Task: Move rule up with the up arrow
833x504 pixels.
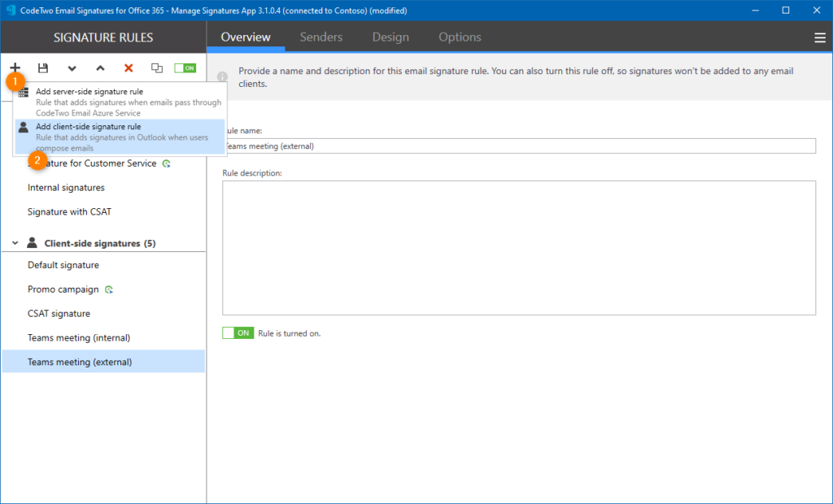Action: tap(100, 68)
